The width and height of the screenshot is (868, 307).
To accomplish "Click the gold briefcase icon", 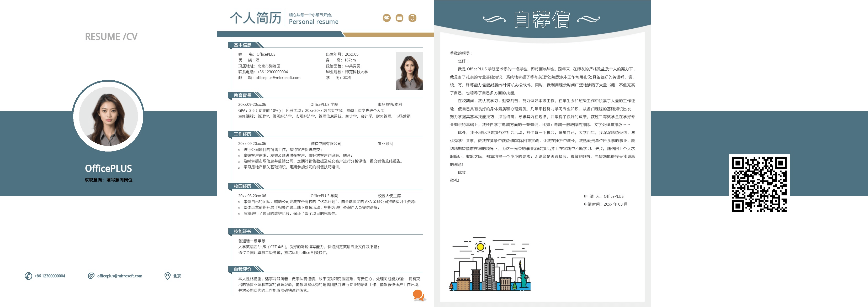I will tap(399, 18).
